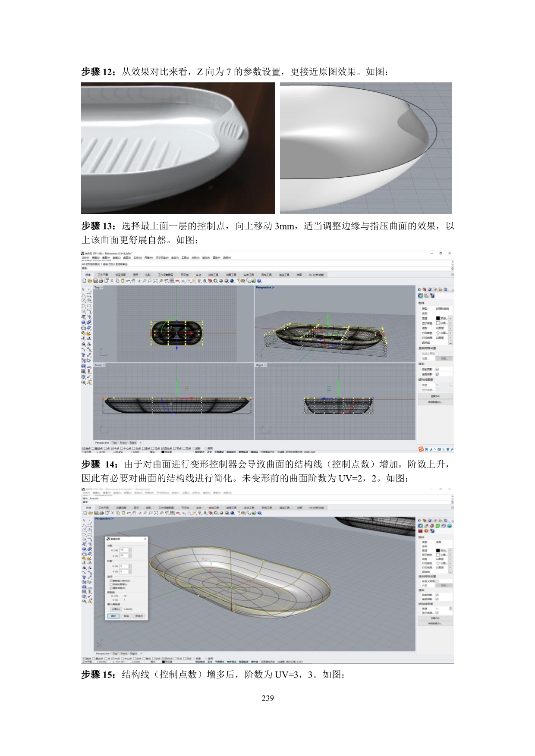The height and width of the screenshot is (756, 535).
Task: Expand 图层 dropdown in upper Rhino properties
Action: (450, 318)
